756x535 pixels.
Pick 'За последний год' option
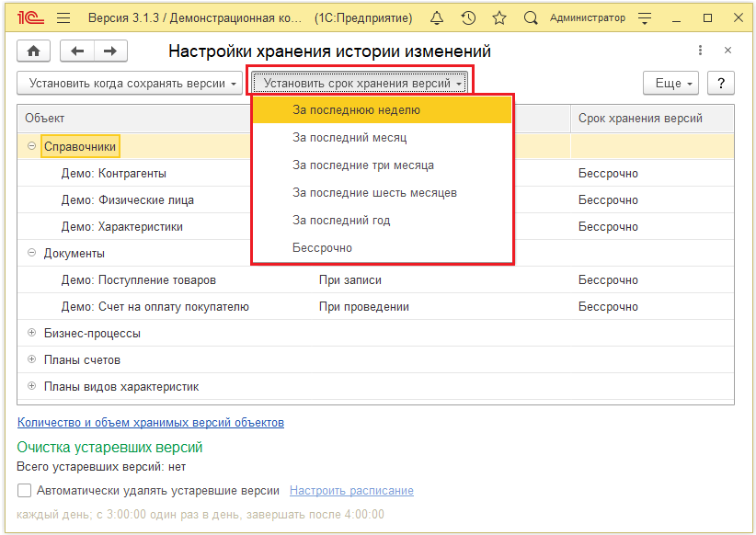pyautogui.click(x=382, y=220)
